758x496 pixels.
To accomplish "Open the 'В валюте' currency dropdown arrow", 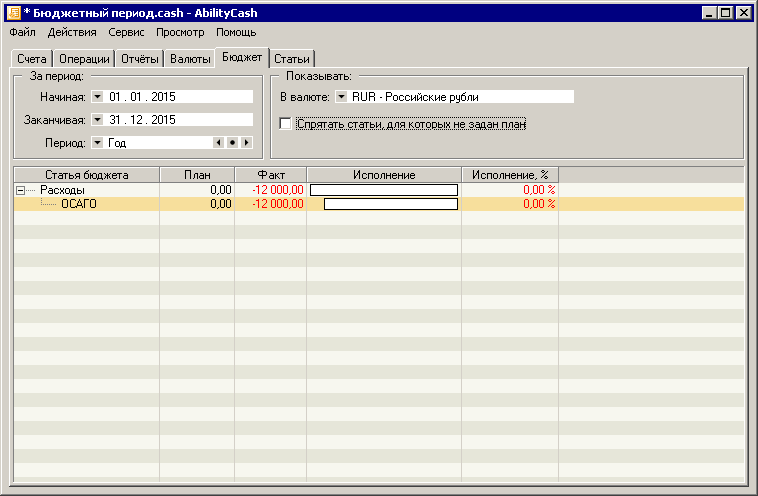I will tap(341, 97).
